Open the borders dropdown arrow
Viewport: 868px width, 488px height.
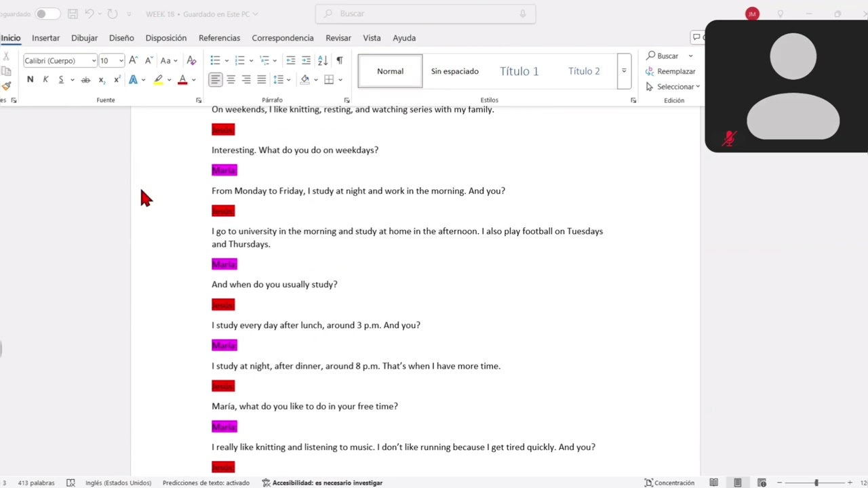tap(340, 79)
